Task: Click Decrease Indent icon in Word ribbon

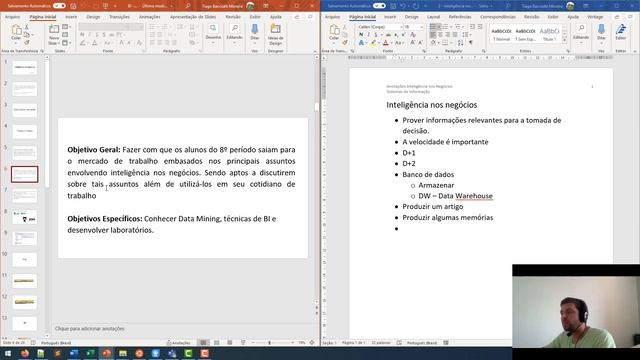Action: (472, 27)
